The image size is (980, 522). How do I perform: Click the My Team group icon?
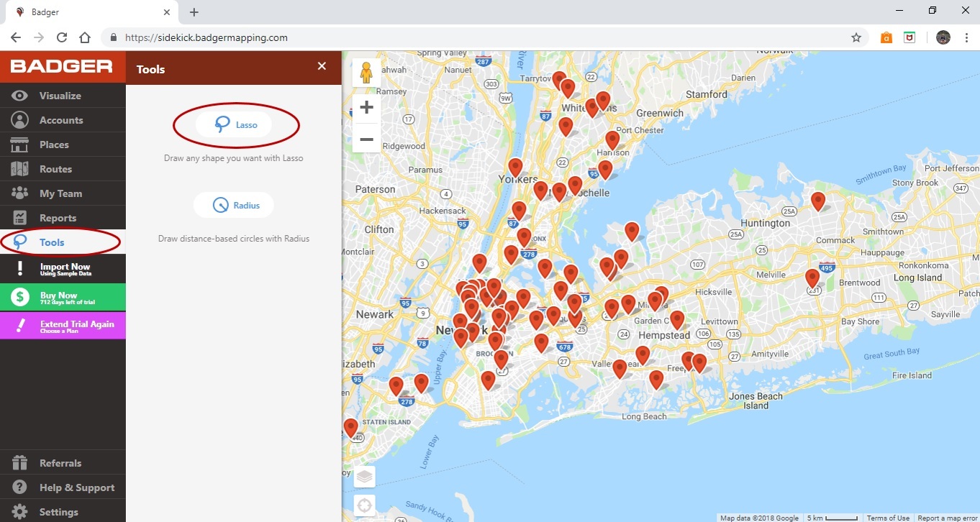click(x=20, y=193)
